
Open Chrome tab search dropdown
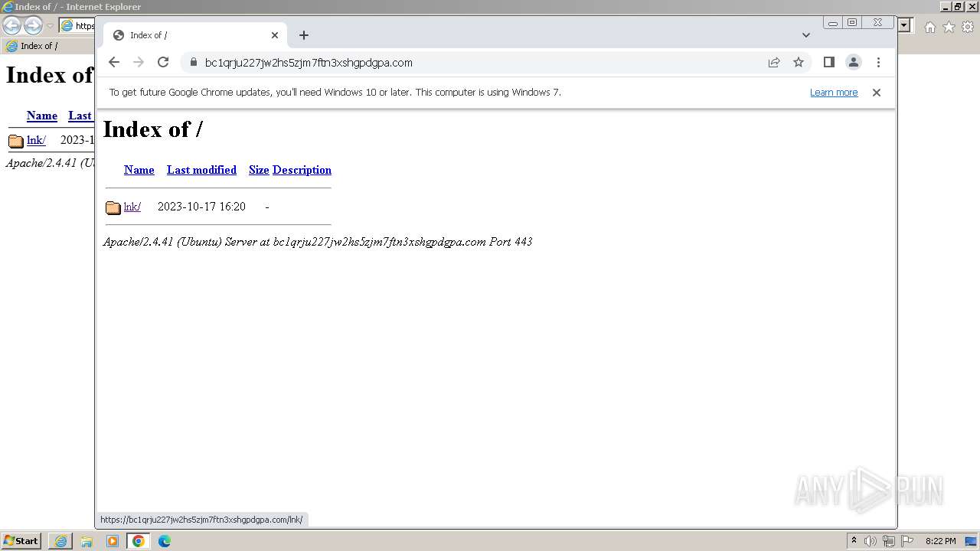[x=805, y=35]
